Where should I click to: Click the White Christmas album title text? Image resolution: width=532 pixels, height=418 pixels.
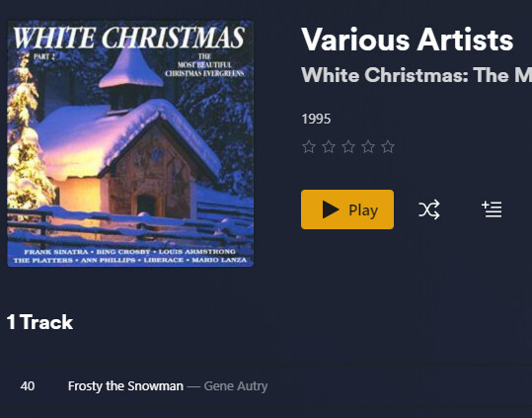pos(417,75)
